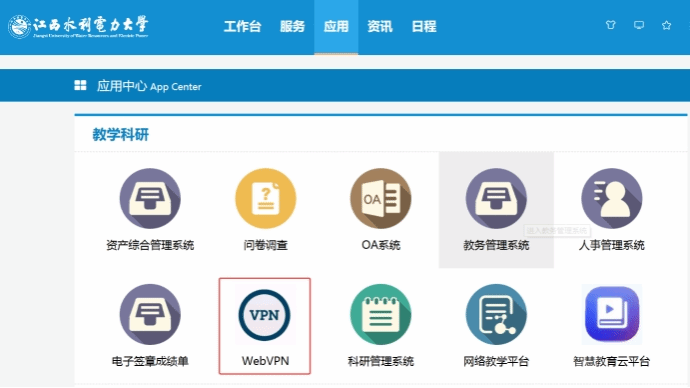Launch the WebVPN icon
Screen dimensions: 690x388
(x=264, y=315)
